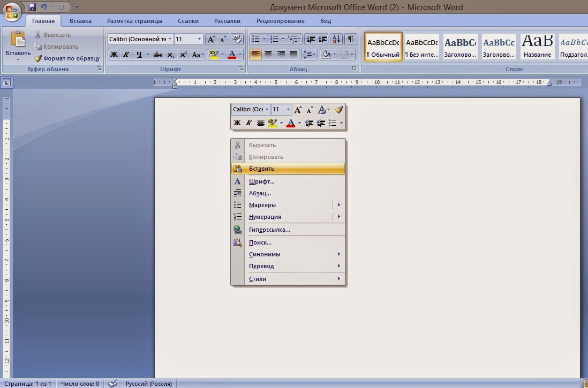Open ribbon font name dropdown Calibri
The height and width of the screenshot is (388, 588).
click(170, 39)
